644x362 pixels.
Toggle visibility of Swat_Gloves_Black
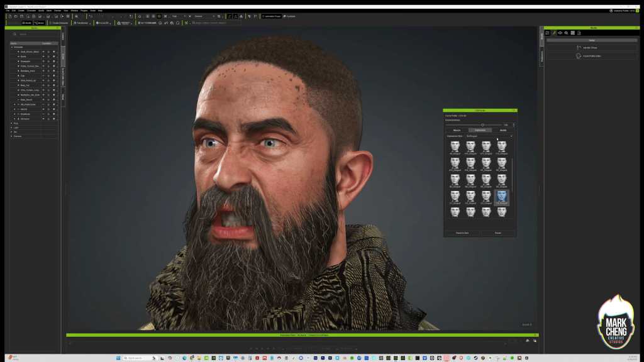pyautogui.click(x=43, y=52)
